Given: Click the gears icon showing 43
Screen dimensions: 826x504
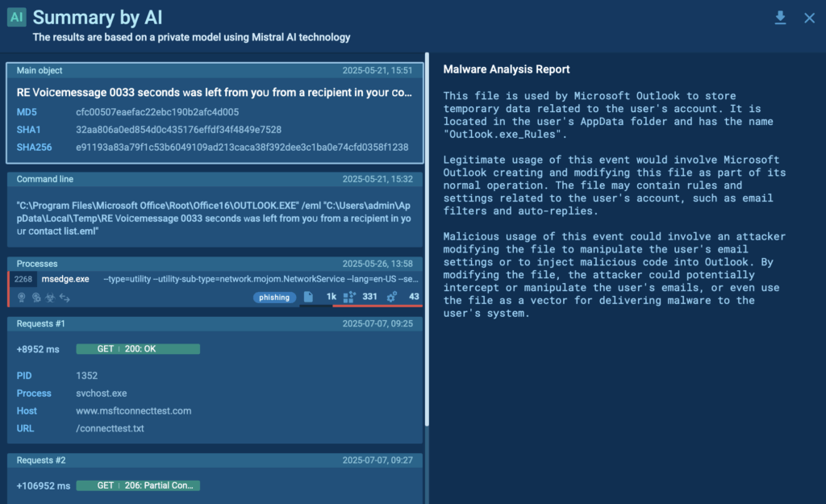Looking at the screenshot, I should (391, 297).
